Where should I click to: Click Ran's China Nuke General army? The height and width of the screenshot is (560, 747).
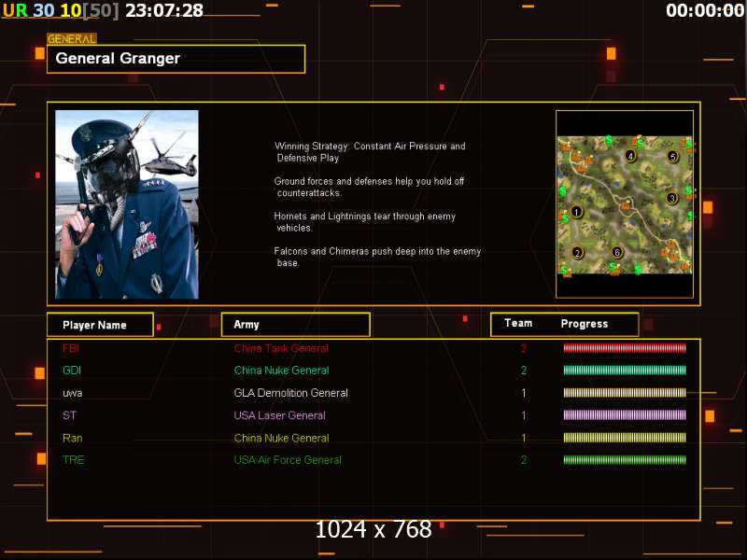tap(282, 438)
